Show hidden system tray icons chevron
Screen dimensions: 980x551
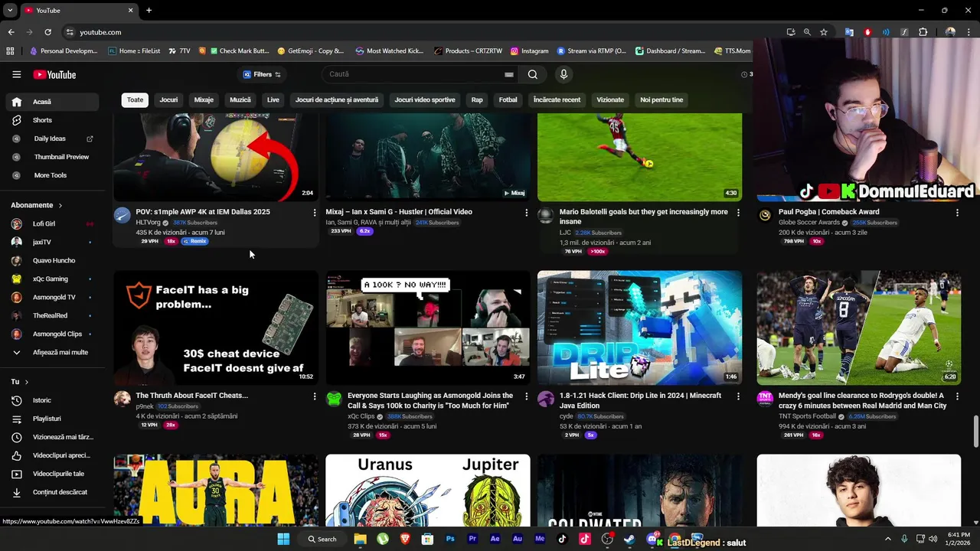[x=888, y=540]
